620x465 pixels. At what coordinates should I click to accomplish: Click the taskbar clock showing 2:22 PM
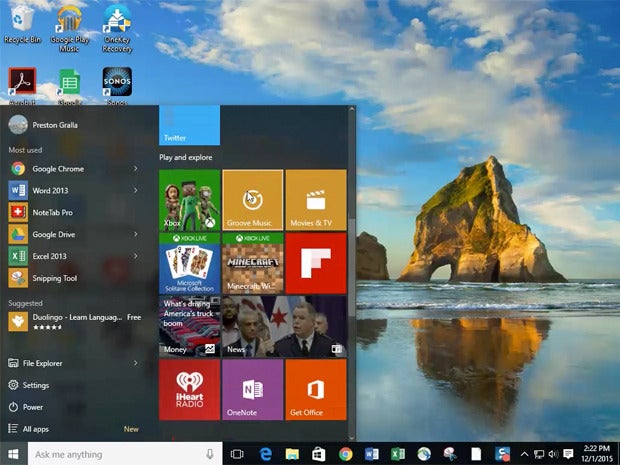pyautogui.click(x=597, y=453)
